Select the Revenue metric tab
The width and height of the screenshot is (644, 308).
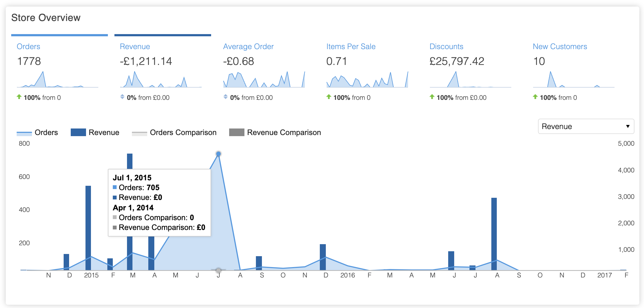pos(135,47)
